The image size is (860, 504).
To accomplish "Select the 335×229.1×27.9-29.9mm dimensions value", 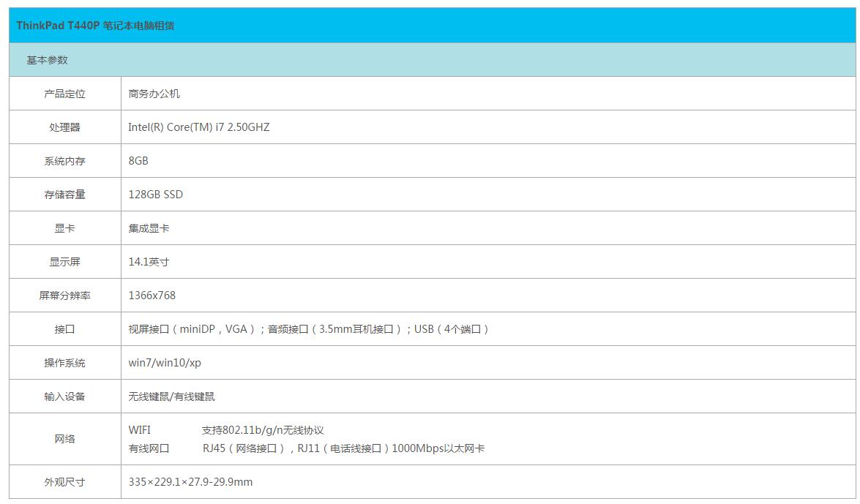I will pos(190,481).
